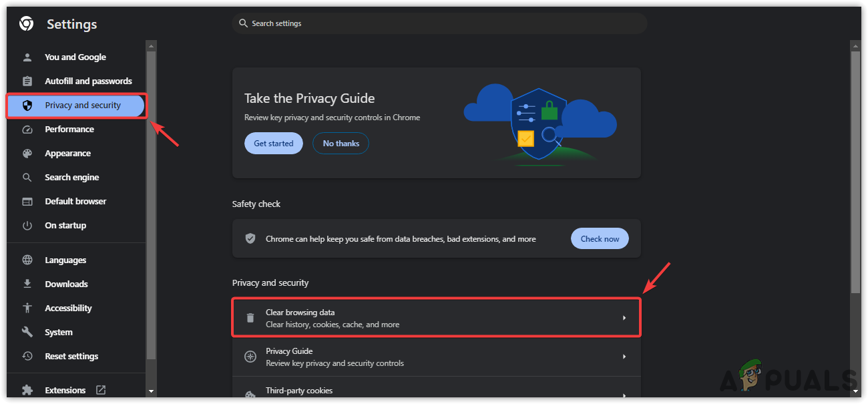Viewport: 868px width, 404px height.
Task: Click the Default browser window icon
Action: coord(27,202)
